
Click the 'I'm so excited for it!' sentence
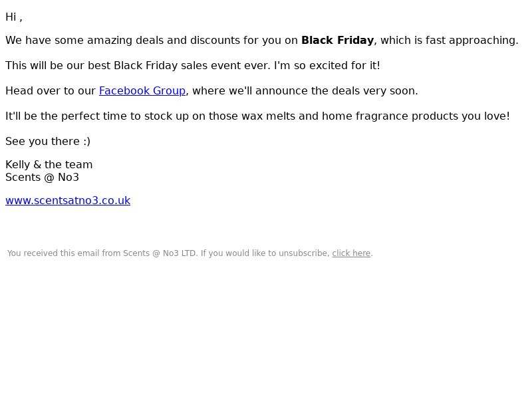pos(327,65)
